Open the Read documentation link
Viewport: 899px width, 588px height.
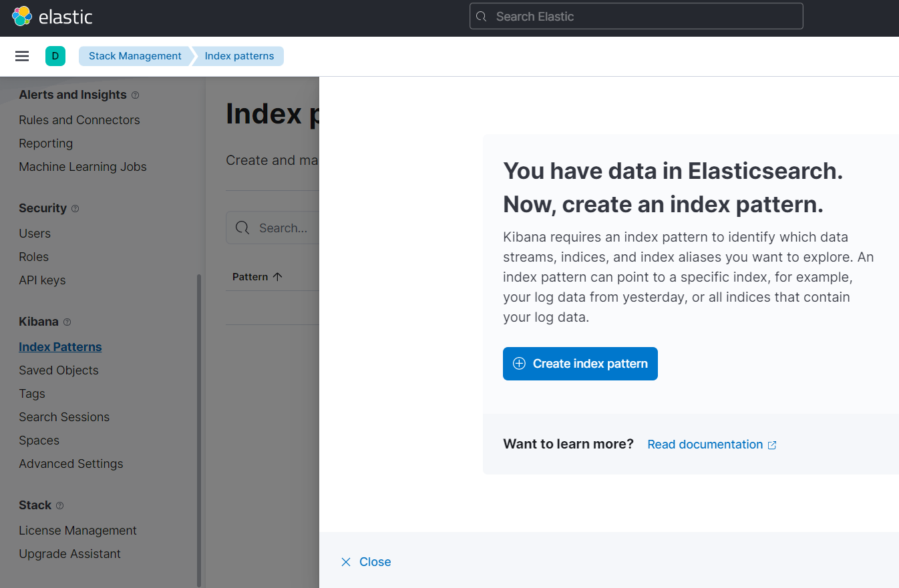click(712, 445)
